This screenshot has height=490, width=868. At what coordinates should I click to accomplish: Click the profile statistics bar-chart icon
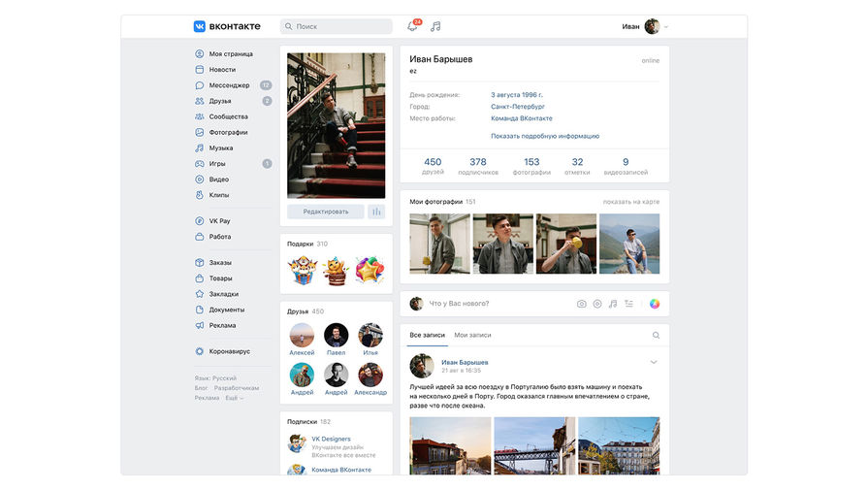click(x=376, y=212)
